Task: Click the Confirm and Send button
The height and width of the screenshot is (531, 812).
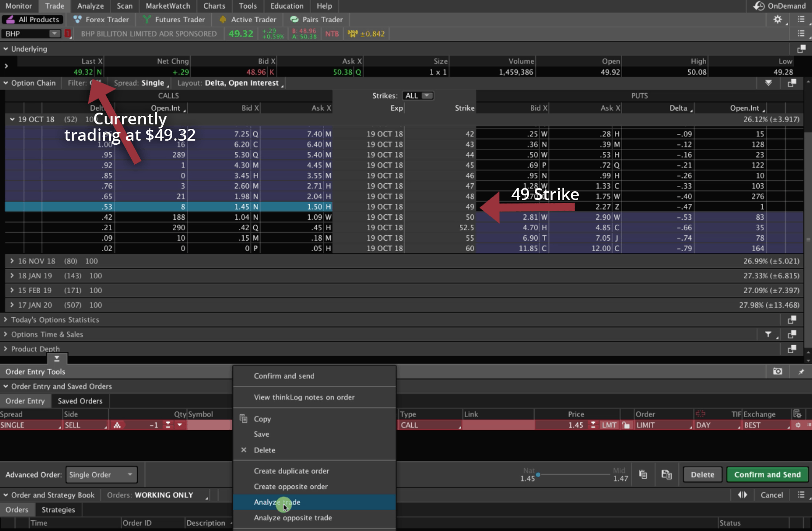Action: (767, 475)
